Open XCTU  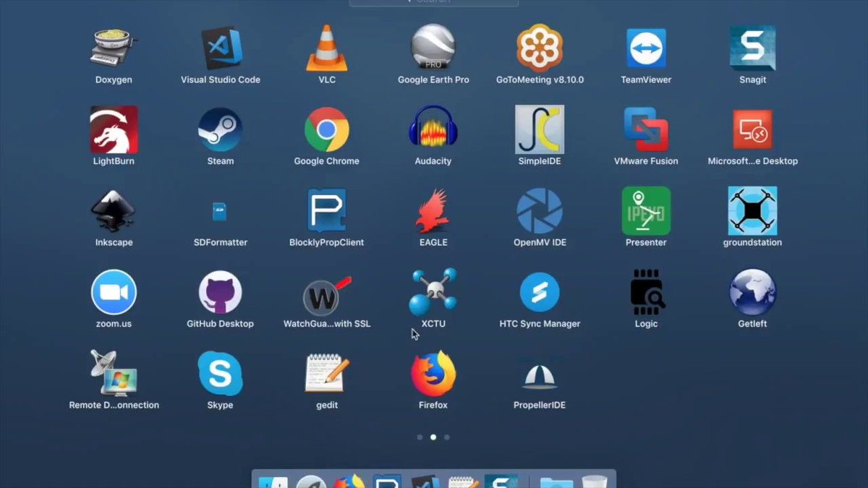(x=433, y=291)
